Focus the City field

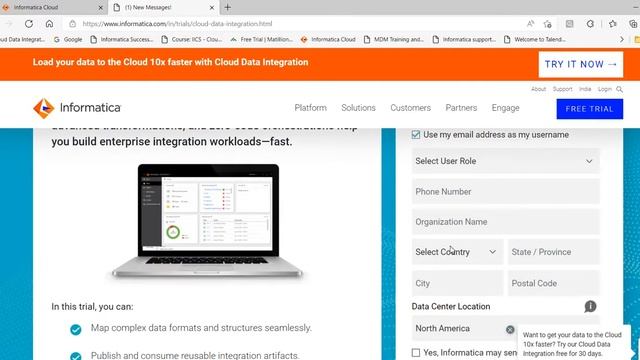pyautogui.click(x=457, y=283)
